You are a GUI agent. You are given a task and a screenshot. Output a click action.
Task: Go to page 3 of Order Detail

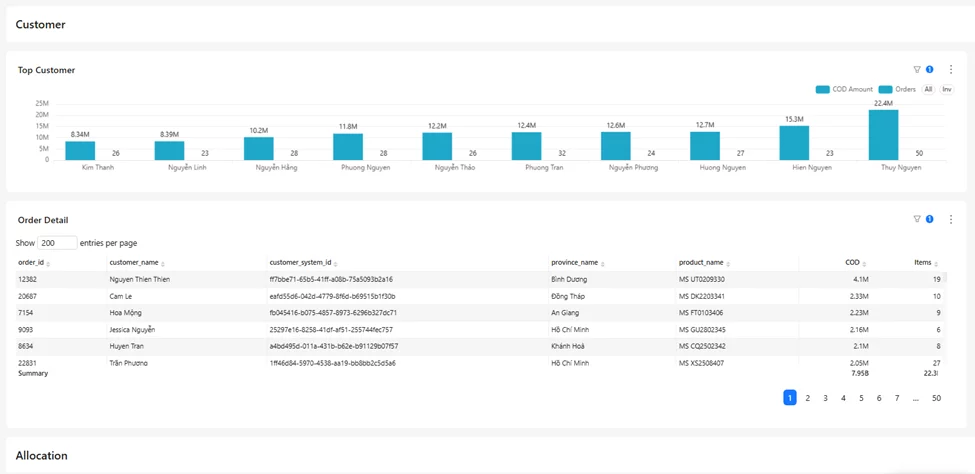pyautogui.click(x=825, y=398)
